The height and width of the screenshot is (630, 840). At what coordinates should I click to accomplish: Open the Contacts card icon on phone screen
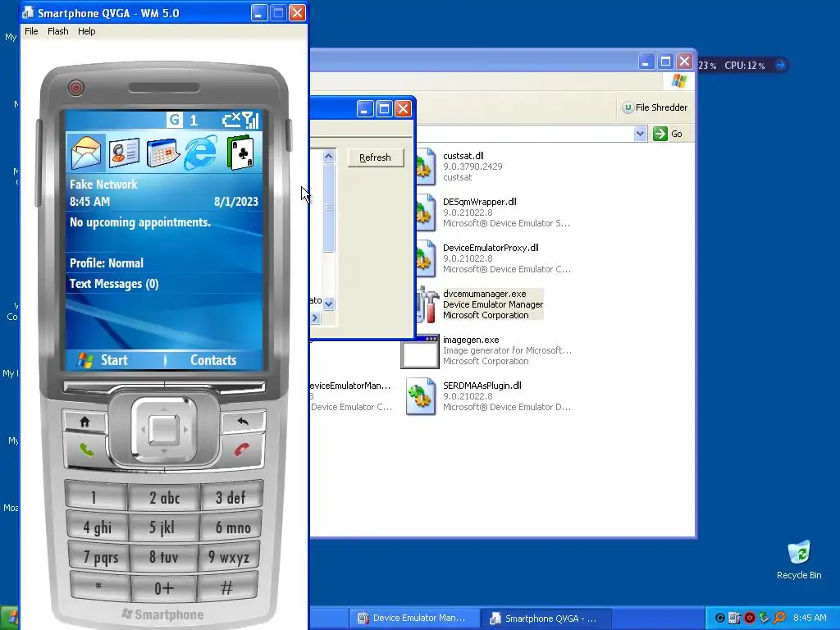coord(124,152)
